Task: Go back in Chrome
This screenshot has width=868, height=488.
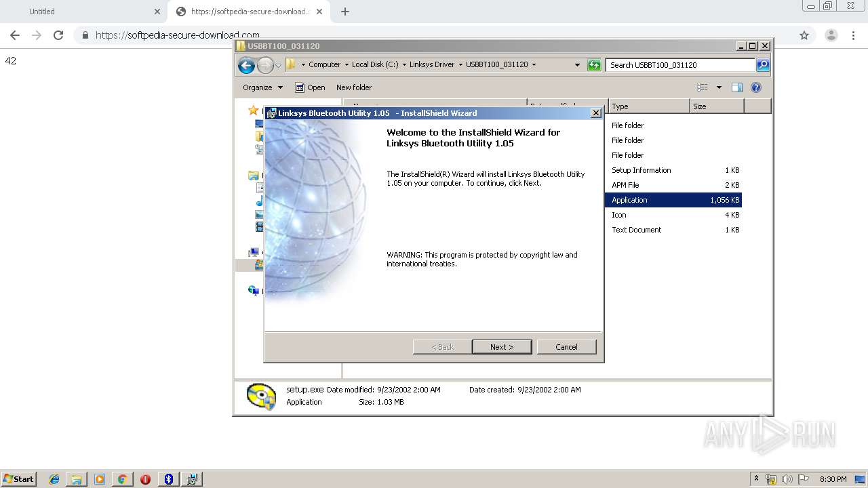Action: click(x=15, y=35)
